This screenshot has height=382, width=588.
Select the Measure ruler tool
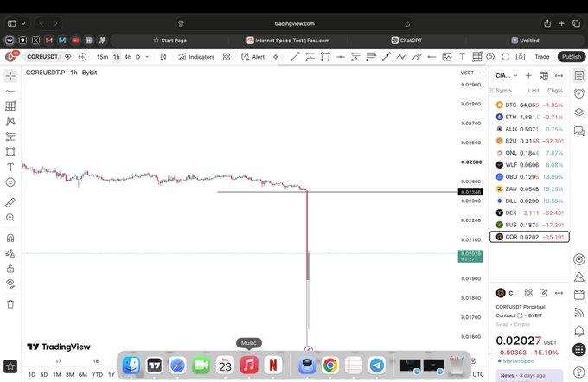[x=10, y=202]
